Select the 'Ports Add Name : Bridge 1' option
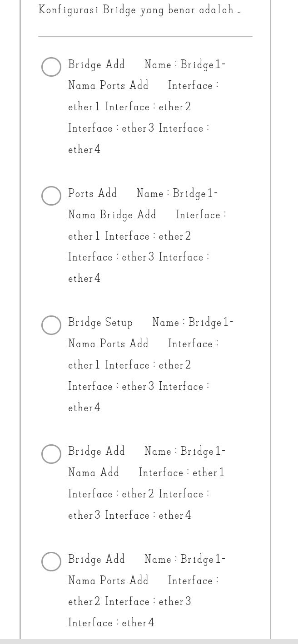The height and width of the screenshot is (644, 298). click(51, 196)
